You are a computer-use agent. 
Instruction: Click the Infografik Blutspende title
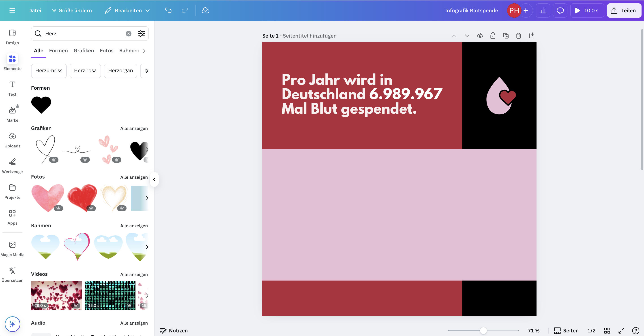(471, 11)
